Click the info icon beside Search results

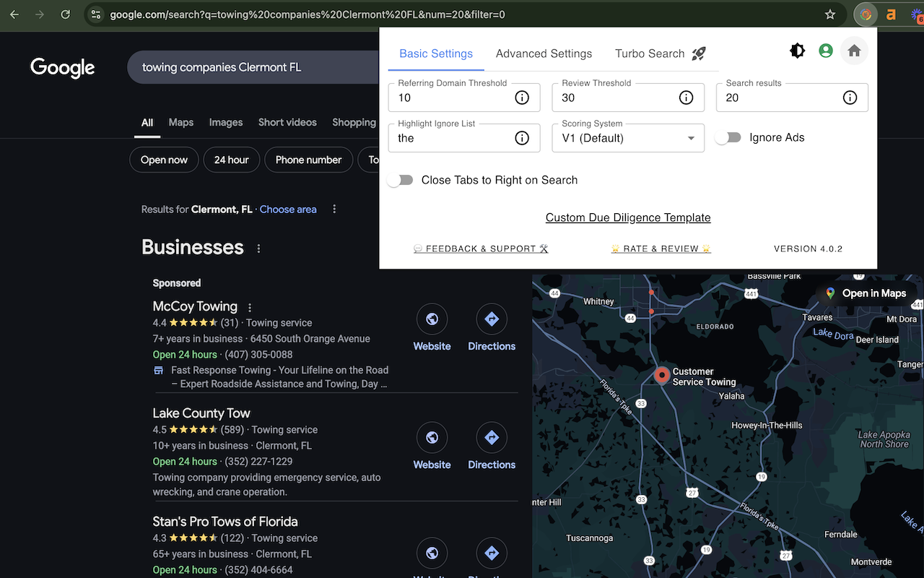coord(850,97)
